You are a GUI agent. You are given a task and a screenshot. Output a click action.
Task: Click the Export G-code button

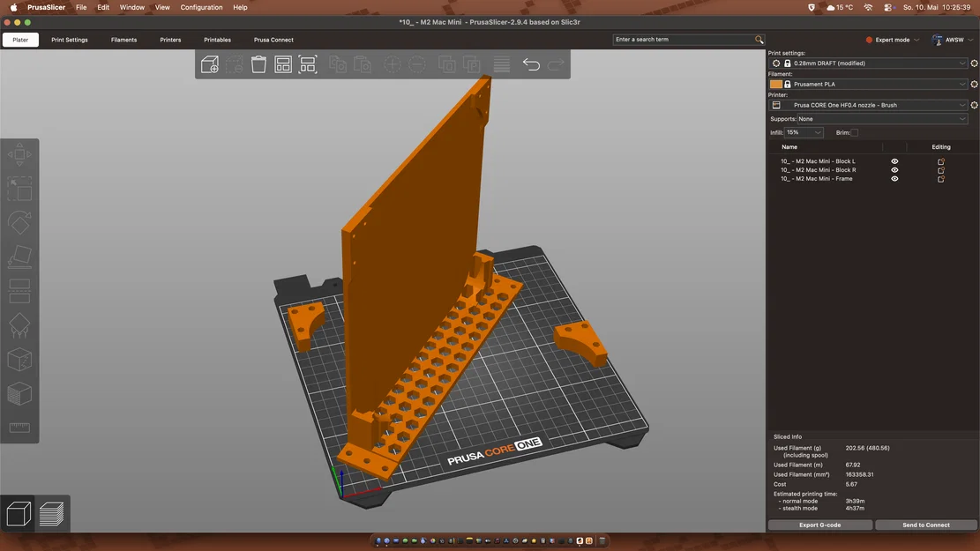click(820, 525)
